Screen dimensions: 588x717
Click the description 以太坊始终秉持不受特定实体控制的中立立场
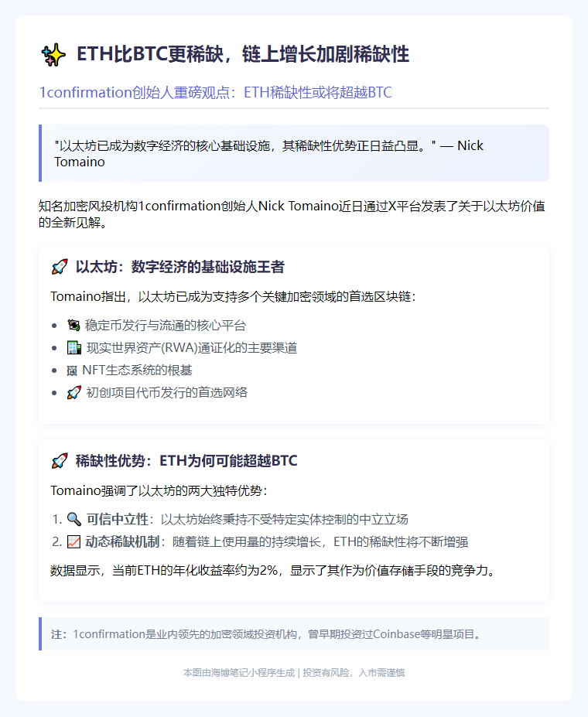[x=285, y=519]
